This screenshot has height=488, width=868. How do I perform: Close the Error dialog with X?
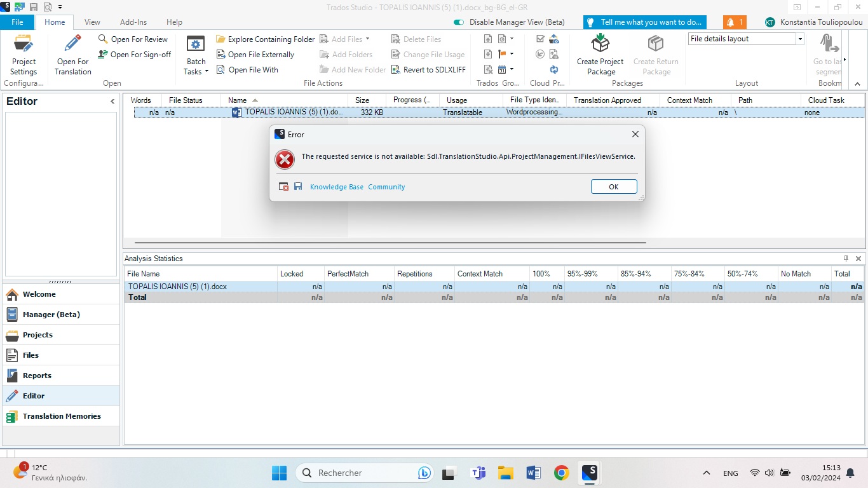[x=635, y=135]
